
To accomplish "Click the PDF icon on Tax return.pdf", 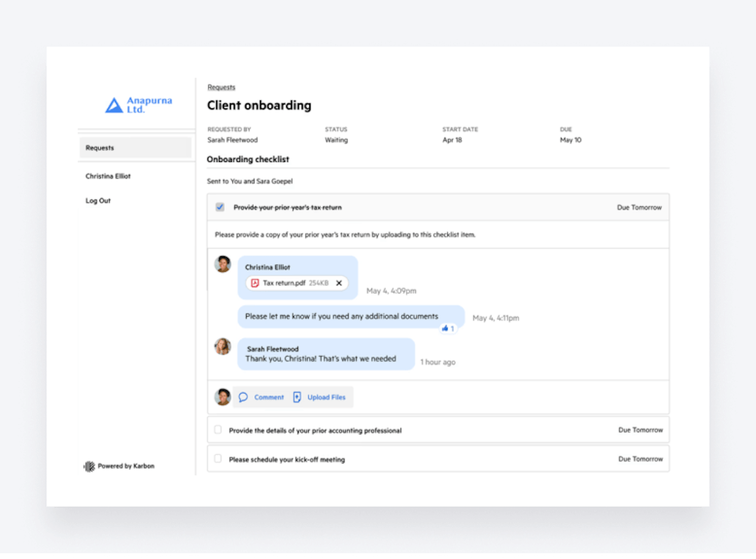I will [x=255, y=283].
